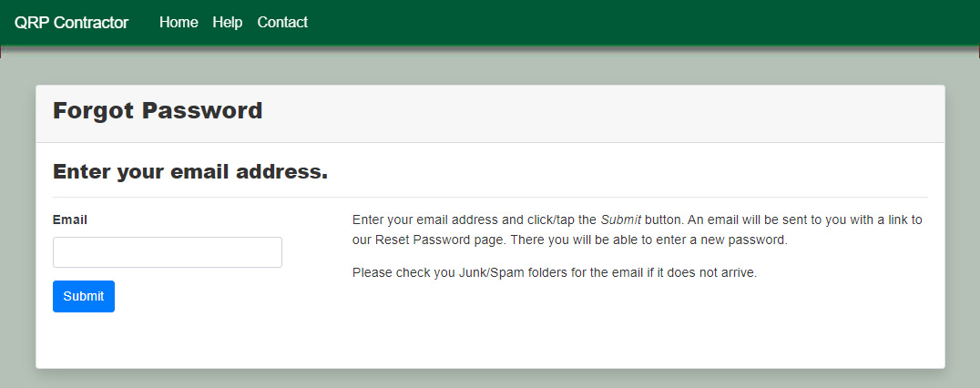
Task: Go to the Home page
Action: pos(179,23)
